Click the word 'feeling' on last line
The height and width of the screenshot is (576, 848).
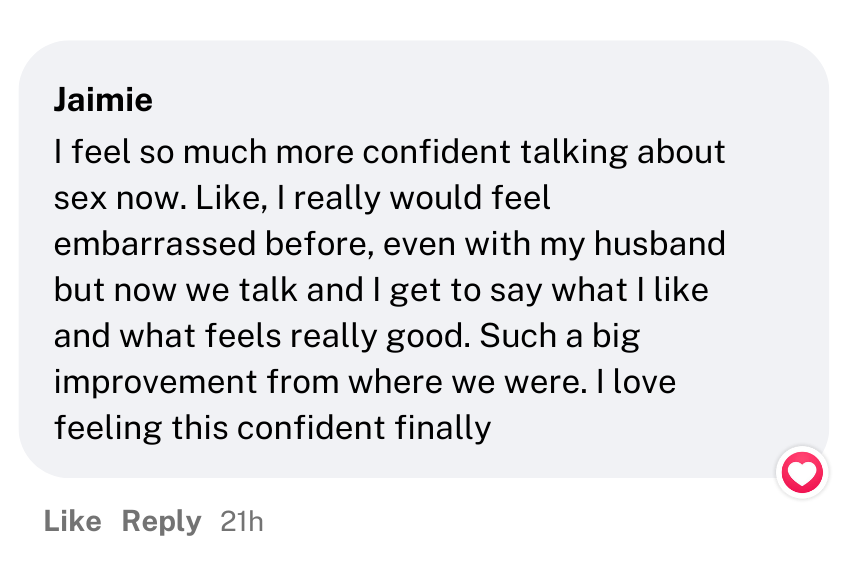click(108, 428)
